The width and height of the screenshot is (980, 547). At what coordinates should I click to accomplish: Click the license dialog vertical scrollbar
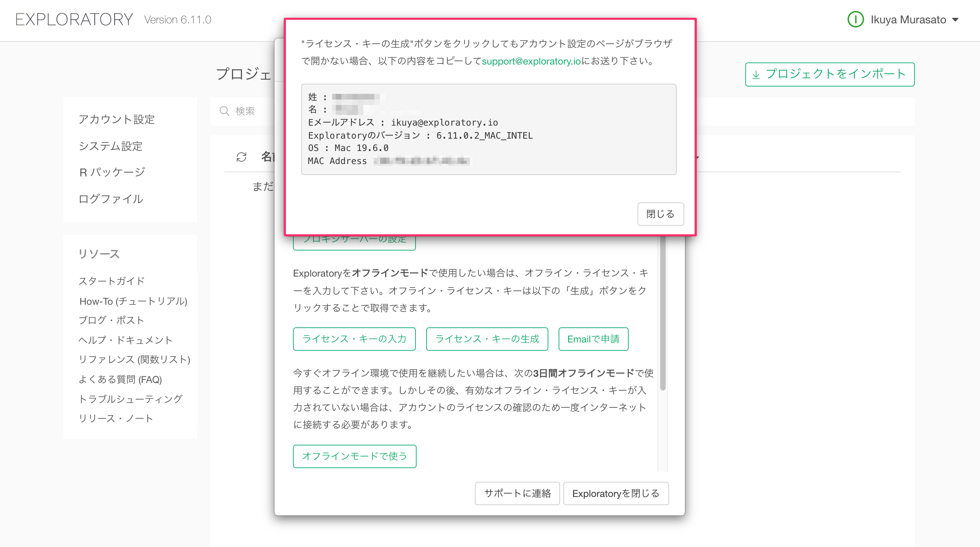click(662, 313)
